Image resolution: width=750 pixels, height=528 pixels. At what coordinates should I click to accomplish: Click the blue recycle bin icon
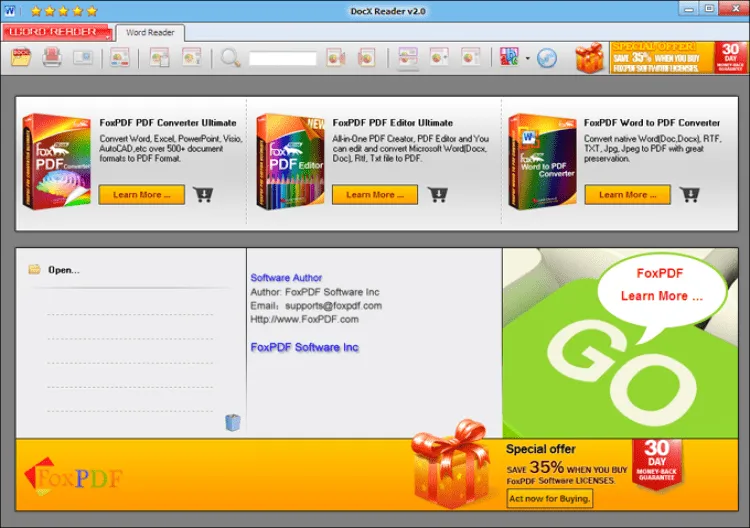click(233, 422)
